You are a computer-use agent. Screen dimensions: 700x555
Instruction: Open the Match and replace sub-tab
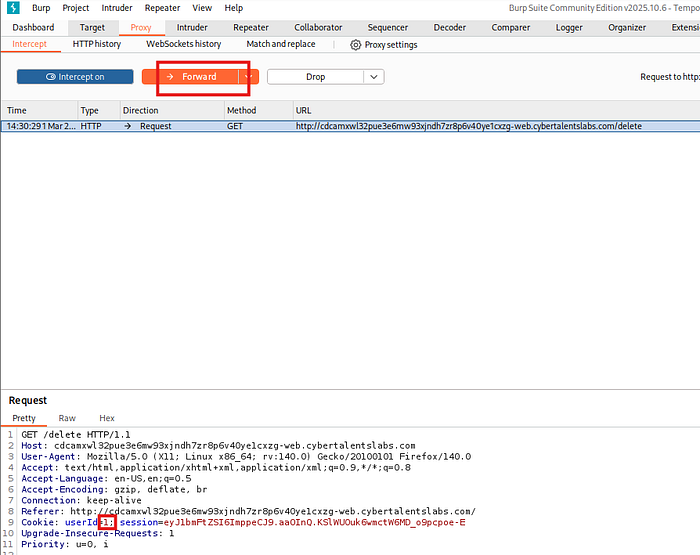281,44
